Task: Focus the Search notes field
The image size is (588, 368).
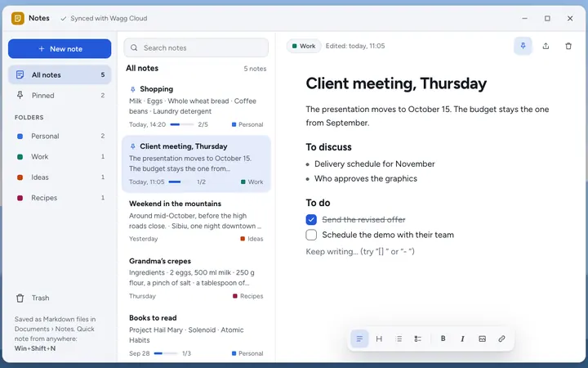Action: [196, 47]
